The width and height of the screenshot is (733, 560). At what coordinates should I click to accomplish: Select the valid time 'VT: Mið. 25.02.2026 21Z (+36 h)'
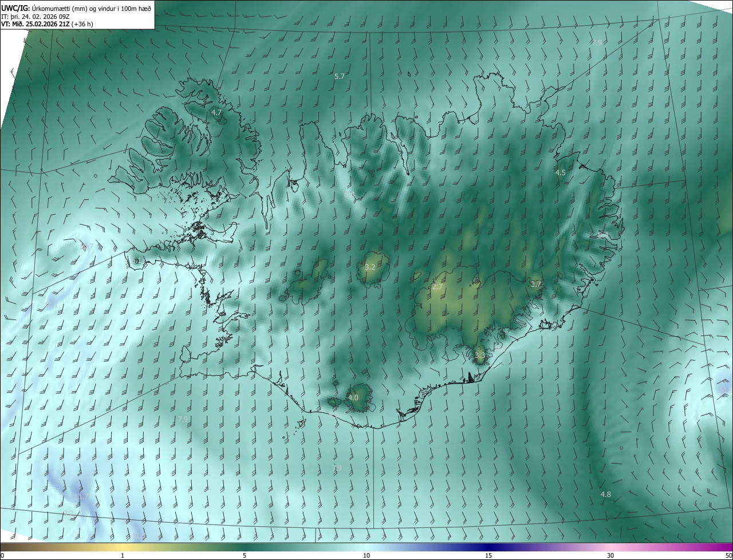click(48, 23)
